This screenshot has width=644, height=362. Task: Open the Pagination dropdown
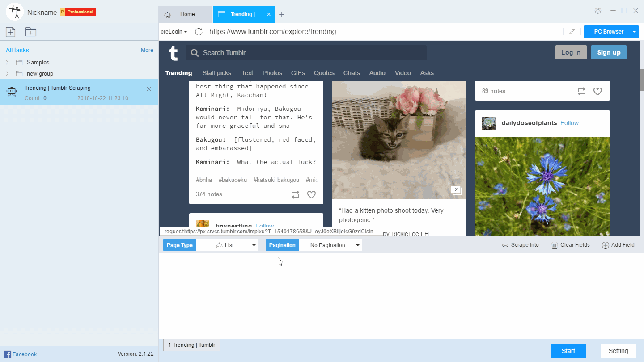tap(330, 245)
